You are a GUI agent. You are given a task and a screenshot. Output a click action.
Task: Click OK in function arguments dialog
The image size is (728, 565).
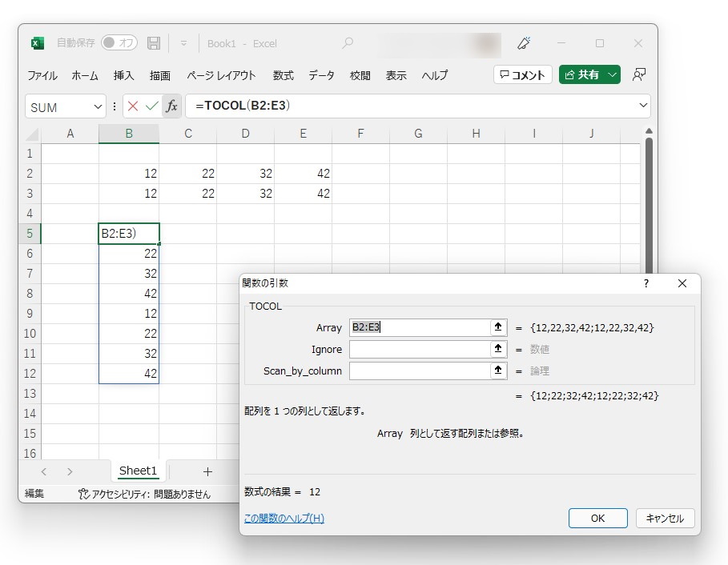(x=598, y=518)
